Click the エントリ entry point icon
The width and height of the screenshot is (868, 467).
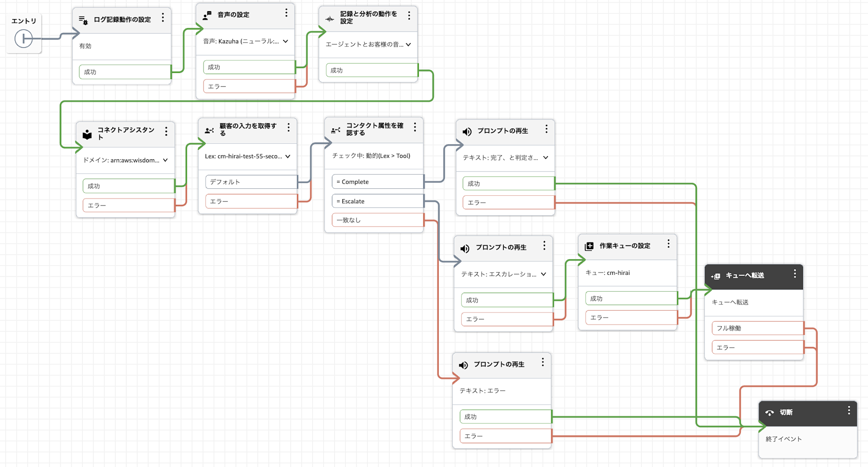[x=24, y=39]
